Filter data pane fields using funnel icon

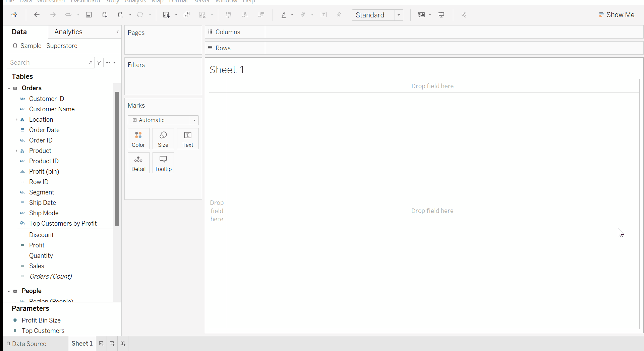[x=99, y=63]
